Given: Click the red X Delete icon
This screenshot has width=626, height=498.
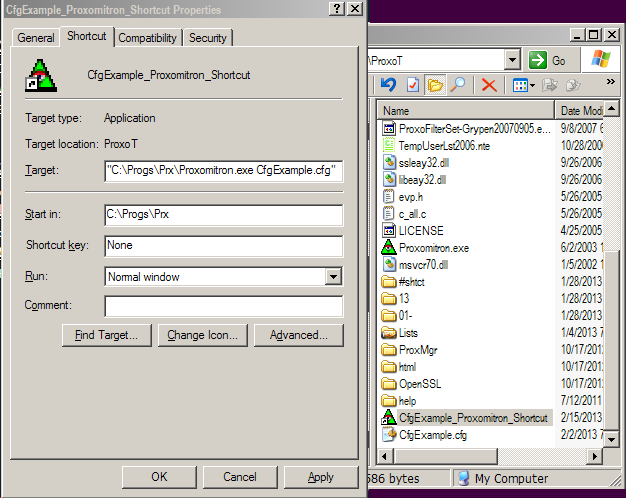Looking at the screenshot, I should click(489, 85).
